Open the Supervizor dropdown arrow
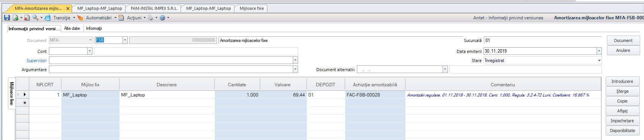Image resolution: width=644 pixels, height=140 pixels. coord(295,60)
